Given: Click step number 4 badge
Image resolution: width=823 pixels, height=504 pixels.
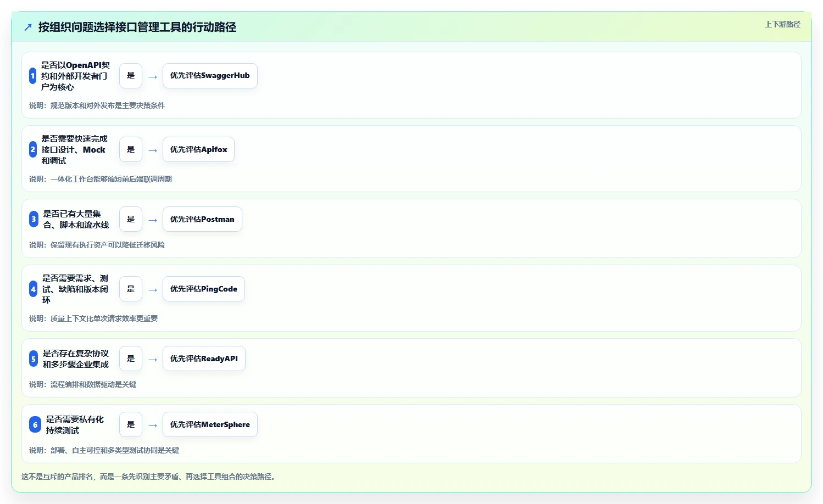Looking at the screenshot, I should (x=34, y=289).
